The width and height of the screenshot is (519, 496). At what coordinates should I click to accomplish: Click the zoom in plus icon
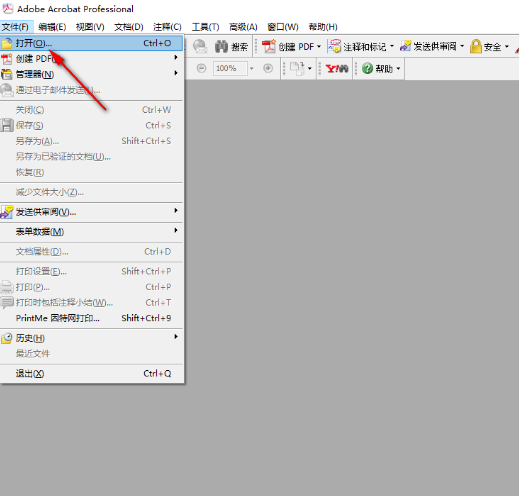[268, 68]
